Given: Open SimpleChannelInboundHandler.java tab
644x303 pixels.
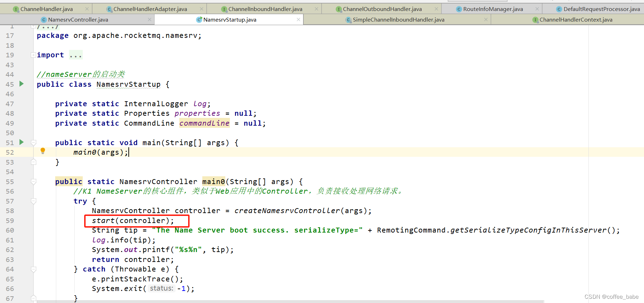Looking at the screenshot, I should click(398, 19).
